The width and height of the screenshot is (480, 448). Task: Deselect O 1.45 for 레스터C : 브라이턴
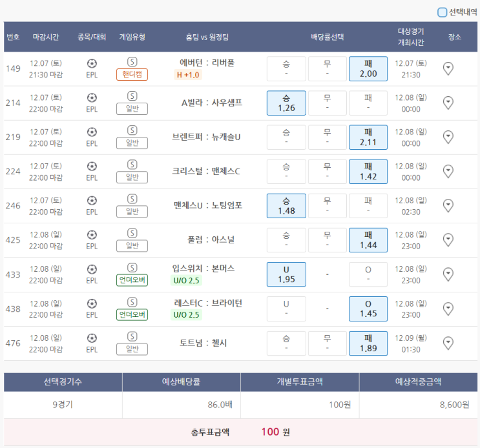(368, 309)
